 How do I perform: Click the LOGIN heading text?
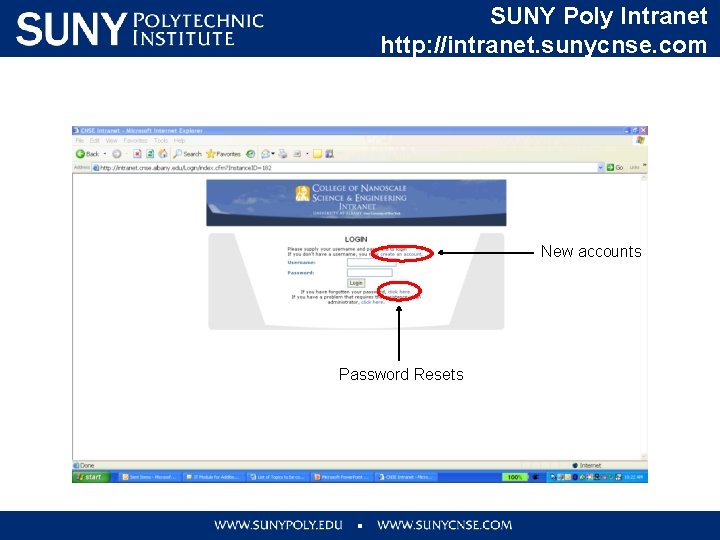coord(356,239)
